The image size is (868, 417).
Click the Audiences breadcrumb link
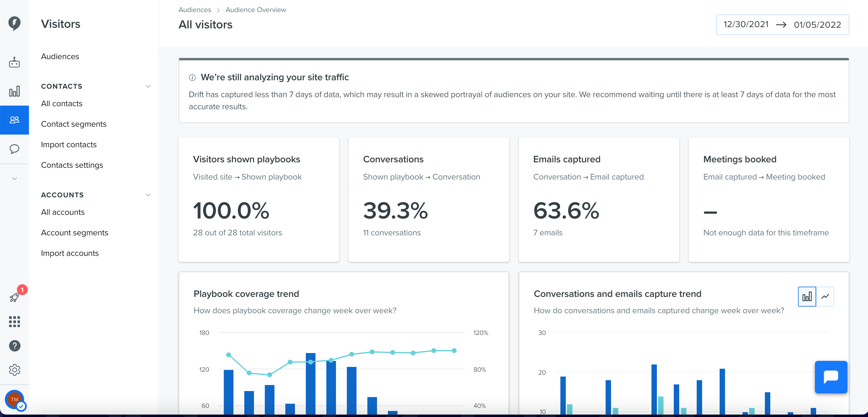click(195, 10)
